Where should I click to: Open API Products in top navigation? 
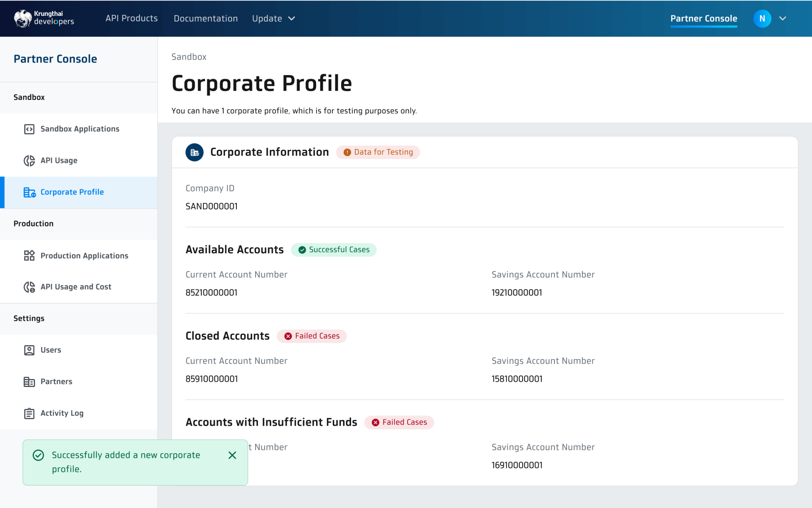click(131, 18)
